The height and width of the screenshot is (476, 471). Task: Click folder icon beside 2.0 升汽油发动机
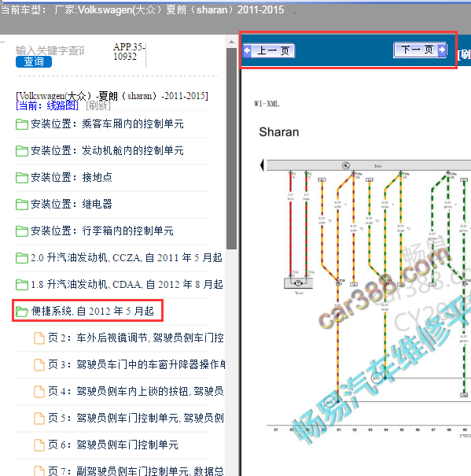pos(22,258)
